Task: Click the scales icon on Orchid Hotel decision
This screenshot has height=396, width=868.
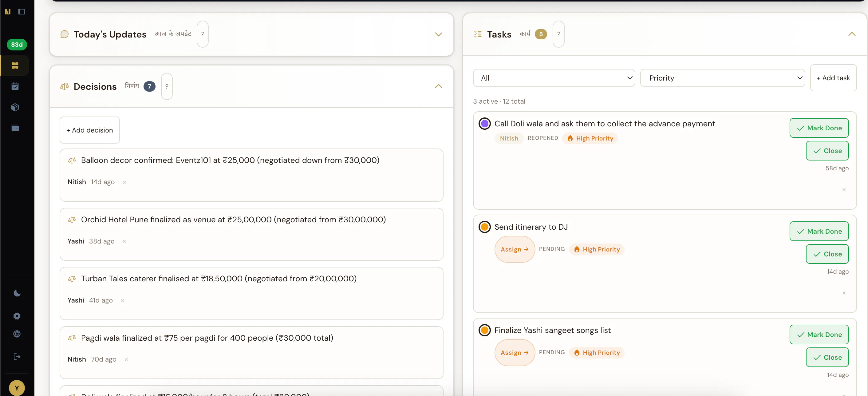Action: pos(72,220)
